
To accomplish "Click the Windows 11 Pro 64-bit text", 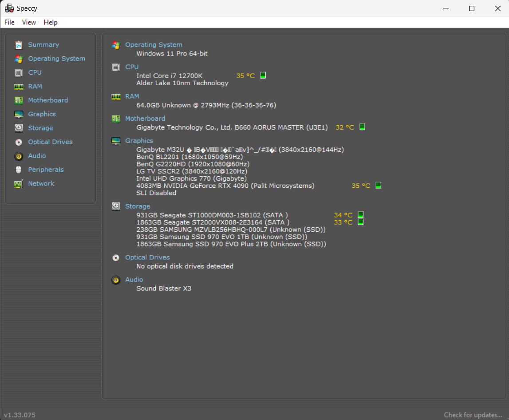I will click(x=172, y=54).
